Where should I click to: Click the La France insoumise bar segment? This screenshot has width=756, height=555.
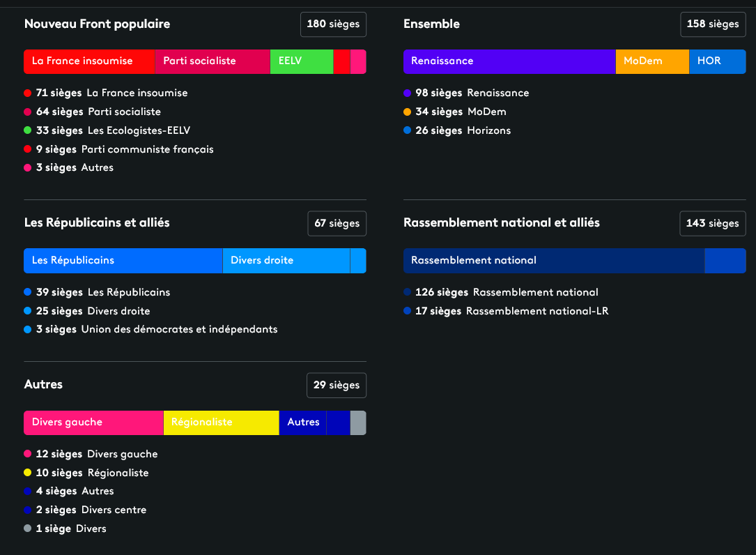pos(89,61)
